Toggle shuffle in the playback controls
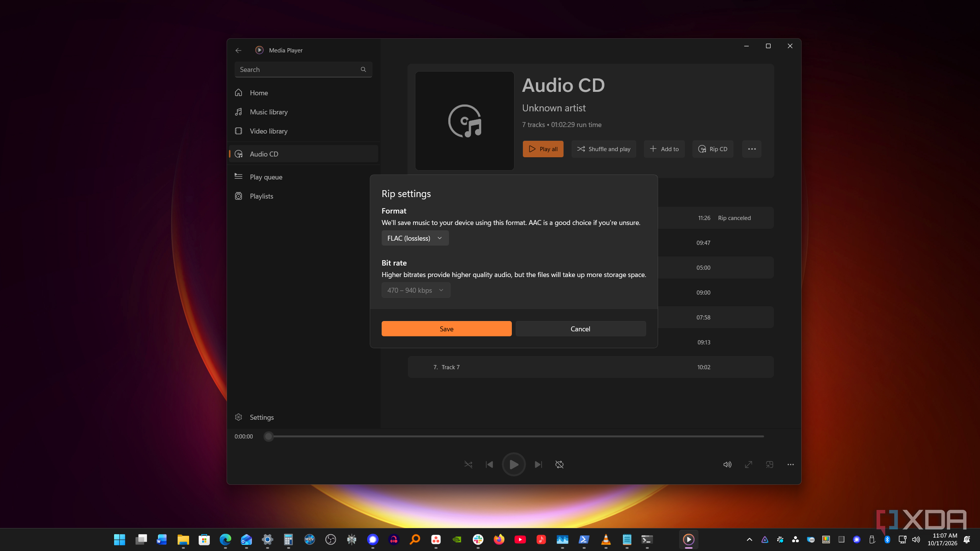The width and height of the screenshot is (980, 551). click(468, 464)
